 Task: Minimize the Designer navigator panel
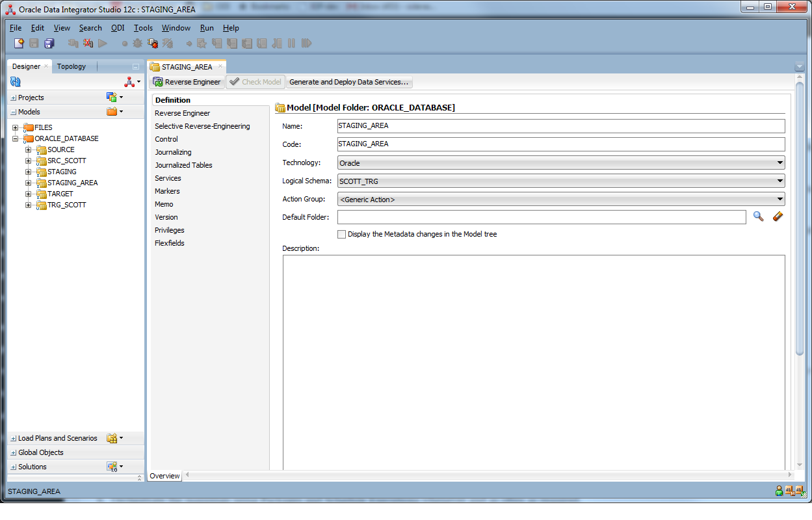click(x=135, y=67)
